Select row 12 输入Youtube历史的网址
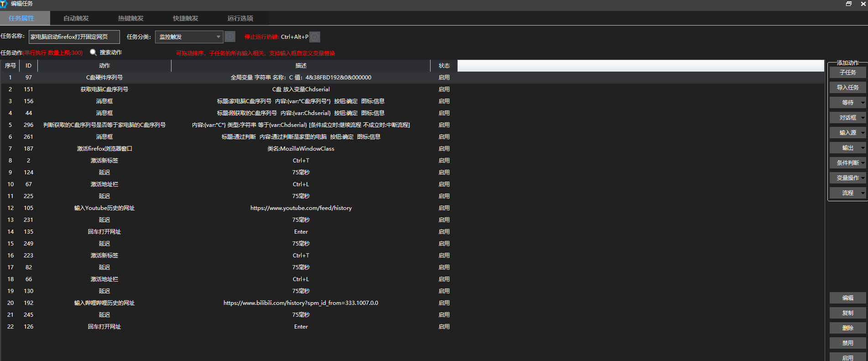The width and height of the screenshot is (868, 361). (x=104, y=208)
